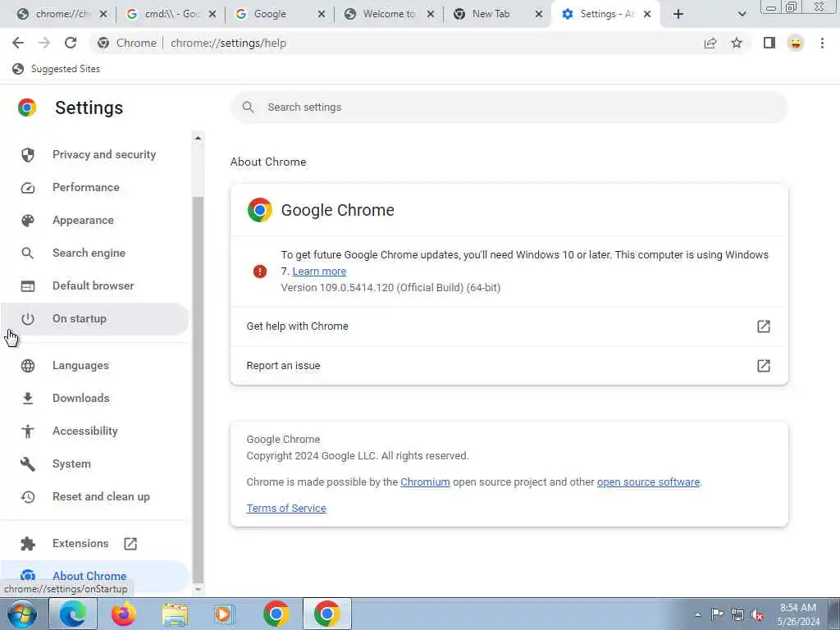Click the System wrench icon
The image size is (840, 630).
tap(28, 464)
